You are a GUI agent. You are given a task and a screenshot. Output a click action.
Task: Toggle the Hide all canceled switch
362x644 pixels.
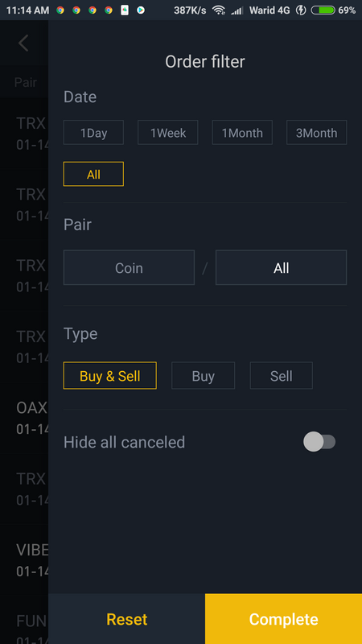[x=319, y=442]
